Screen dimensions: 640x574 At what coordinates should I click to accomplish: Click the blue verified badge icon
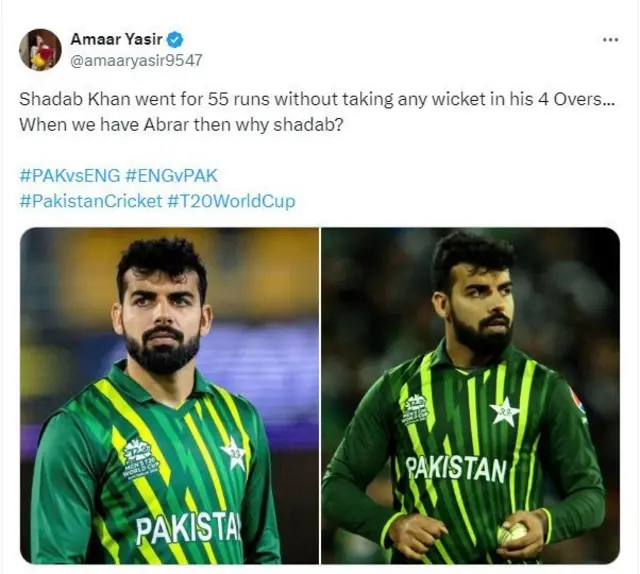pos(176,39)
